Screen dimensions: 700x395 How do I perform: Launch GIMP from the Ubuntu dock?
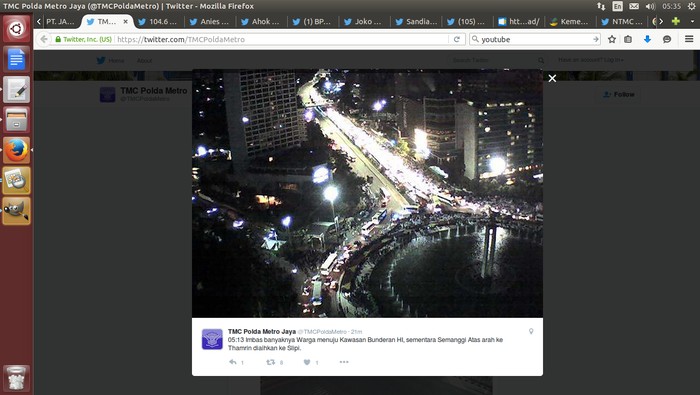[17, 211]
